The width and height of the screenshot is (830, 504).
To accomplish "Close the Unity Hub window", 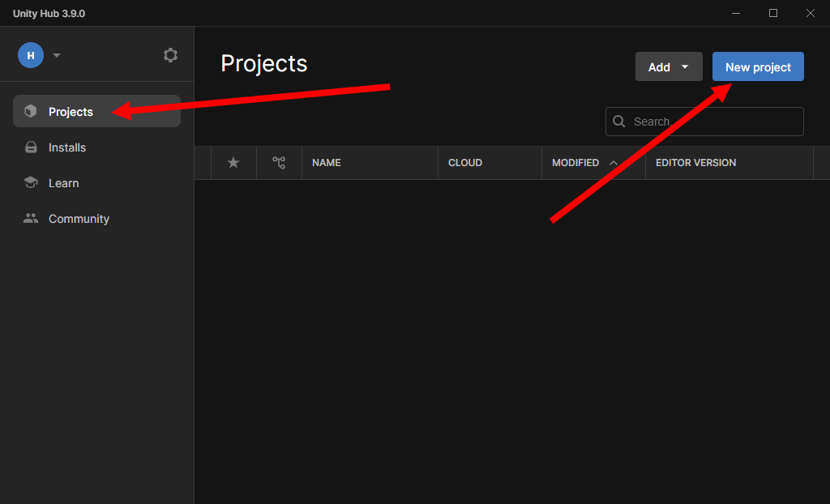I will (810, 13).
